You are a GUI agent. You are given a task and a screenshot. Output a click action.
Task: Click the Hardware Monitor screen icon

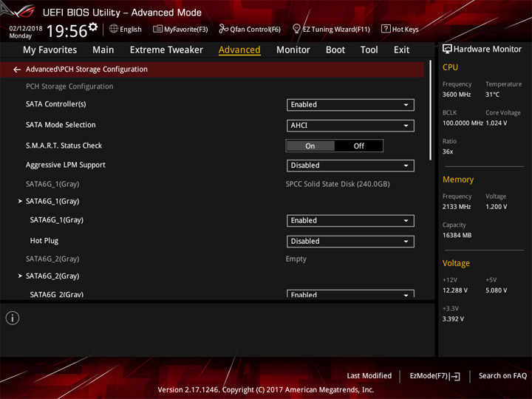tap(447, 49)
